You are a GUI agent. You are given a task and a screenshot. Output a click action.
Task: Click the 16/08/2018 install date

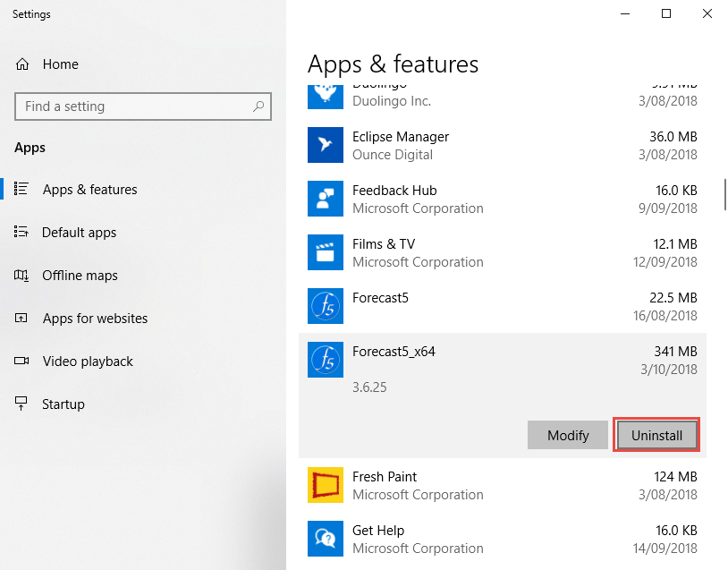[665, 316]
